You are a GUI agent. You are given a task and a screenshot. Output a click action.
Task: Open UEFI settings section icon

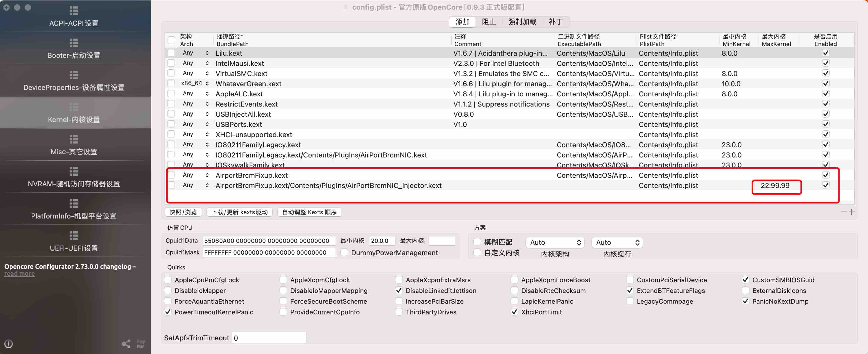point(74,236)
